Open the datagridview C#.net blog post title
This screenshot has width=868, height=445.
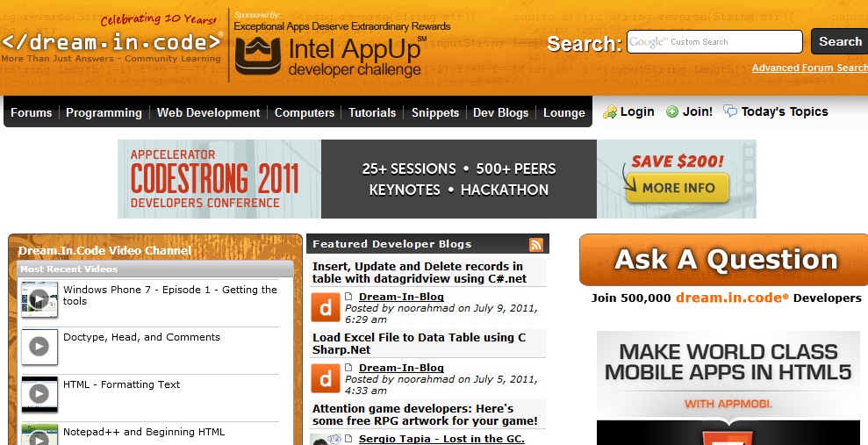point(419,272)
